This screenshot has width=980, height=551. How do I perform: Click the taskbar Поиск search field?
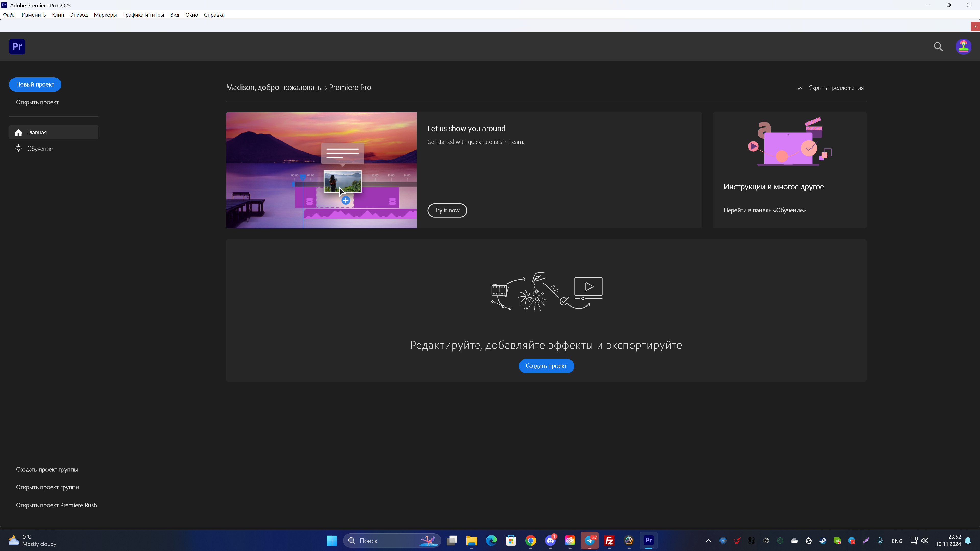[x=392, y=540]
